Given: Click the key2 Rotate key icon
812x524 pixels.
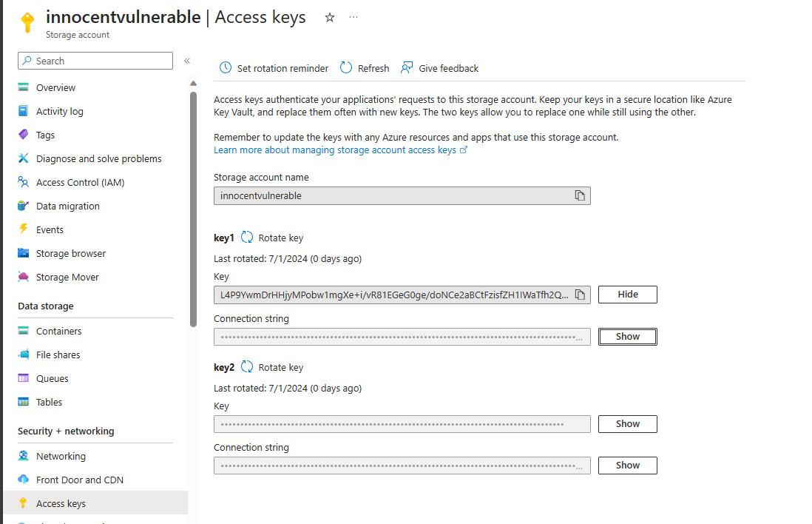Looking at the screenshot, I should click(248, 367).
